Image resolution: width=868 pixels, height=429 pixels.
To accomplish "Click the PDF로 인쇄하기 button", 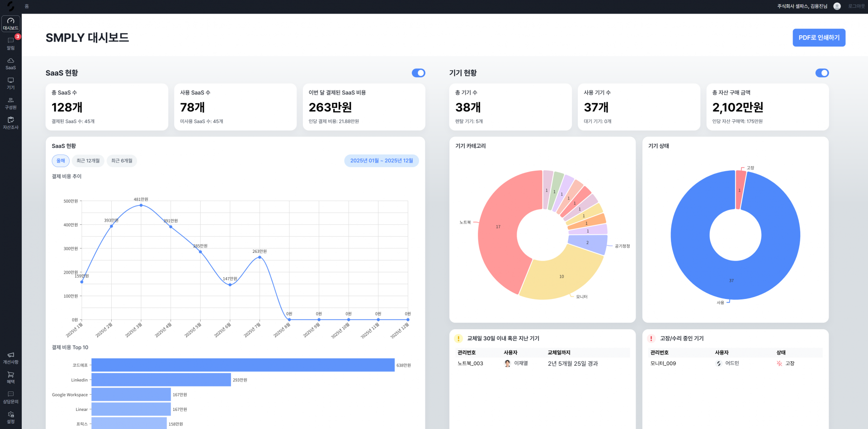I will pyautogui.click(x=819, y=37).
